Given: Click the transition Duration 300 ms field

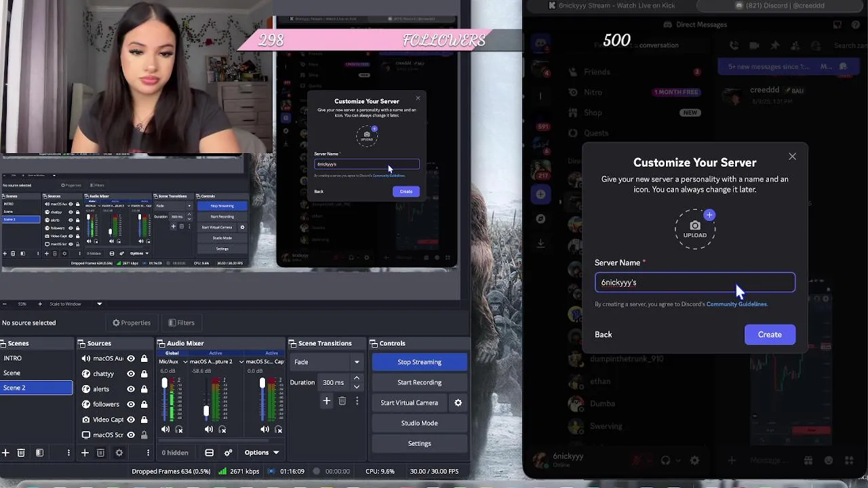Looking at the screenshot, I should click(x=335, y=382).
